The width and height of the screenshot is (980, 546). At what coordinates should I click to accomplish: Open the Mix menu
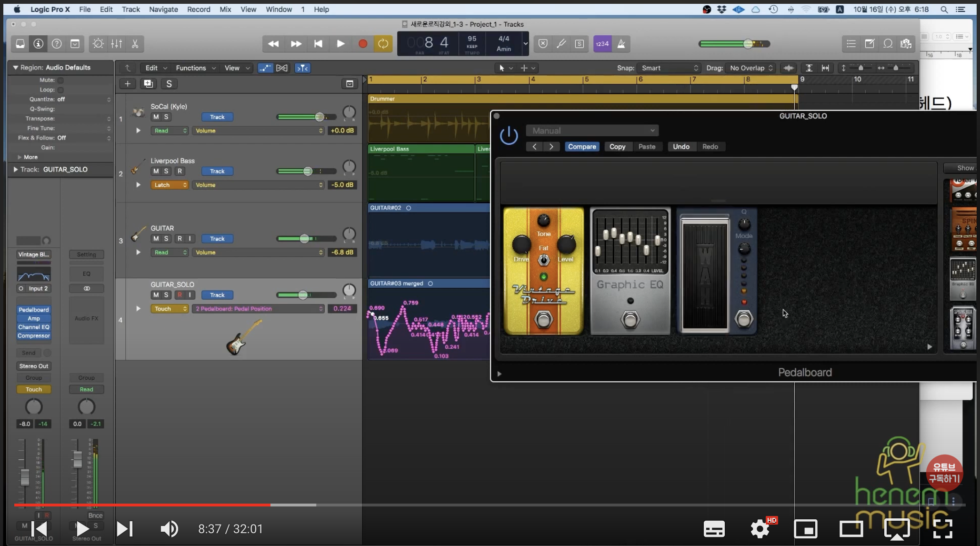point(225,9)
